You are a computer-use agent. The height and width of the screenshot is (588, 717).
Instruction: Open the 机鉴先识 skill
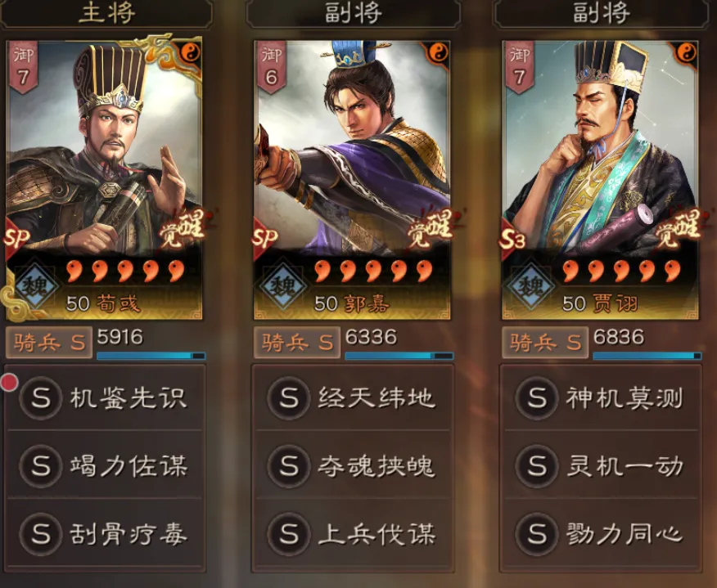pyautogui.click(x=105, y=397)
